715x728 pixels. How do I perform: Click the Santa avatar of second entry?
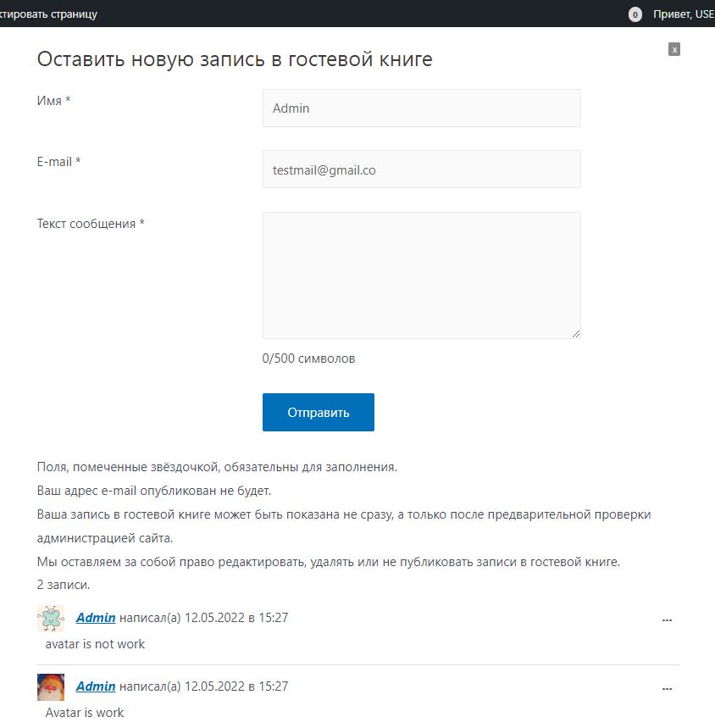click(51, 686)
